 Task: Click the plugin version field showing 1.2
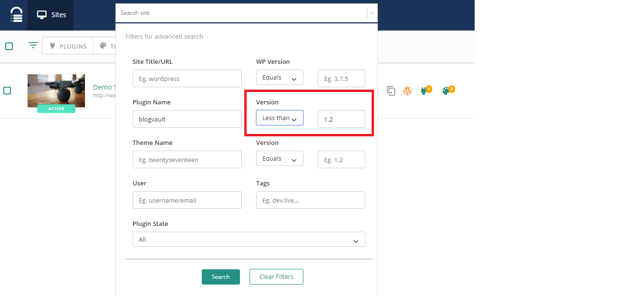pos(342,119)
